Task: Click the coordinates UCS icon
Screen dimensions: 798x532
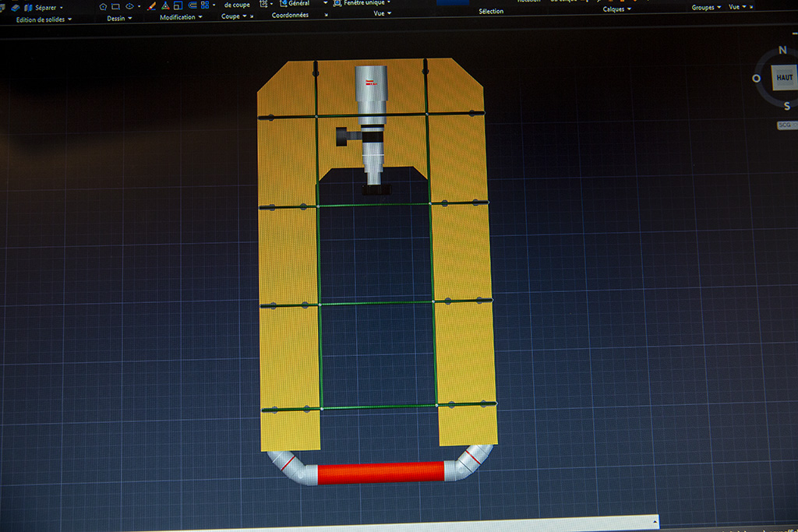Action: [x=263, y=4]
